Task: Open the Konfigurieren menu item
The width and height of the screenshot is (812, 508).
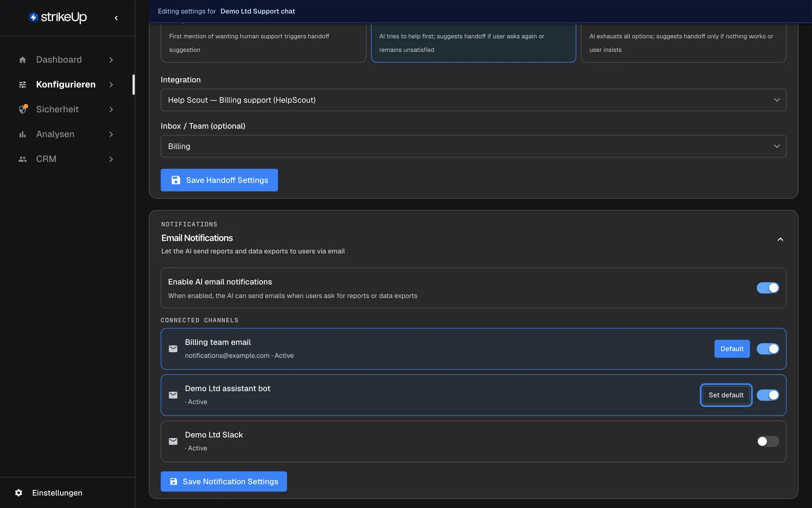Action: 66,84
